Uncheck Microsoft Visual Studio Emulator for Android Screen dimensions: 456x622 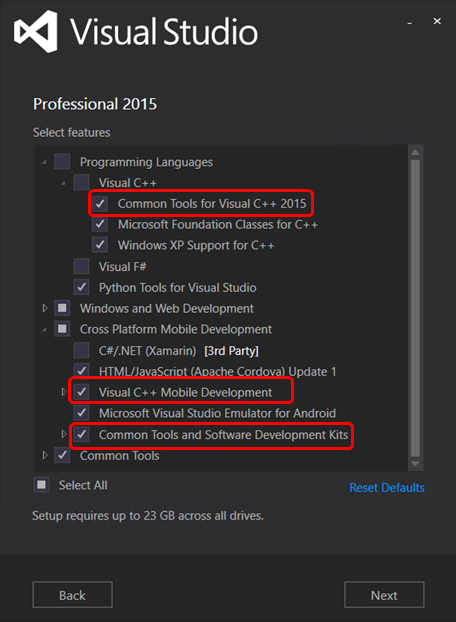point(81,413)
